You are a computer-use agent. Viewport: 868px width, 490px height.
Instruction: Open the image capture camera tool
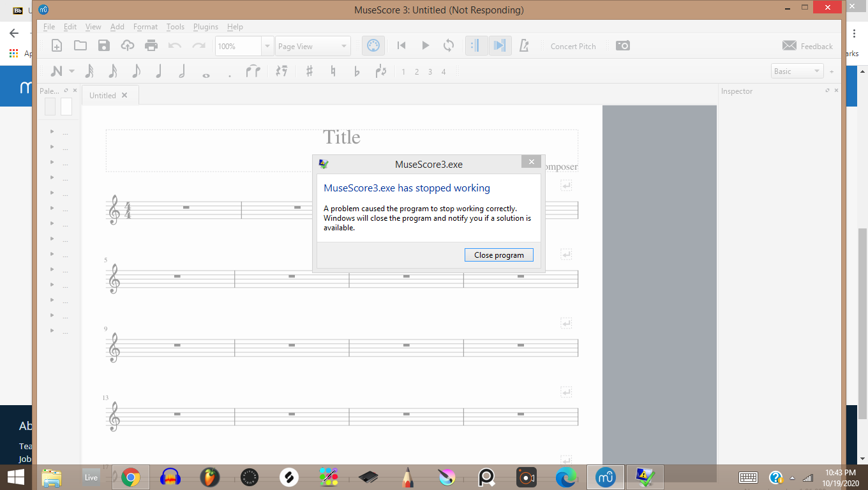[x=623, y=45]
